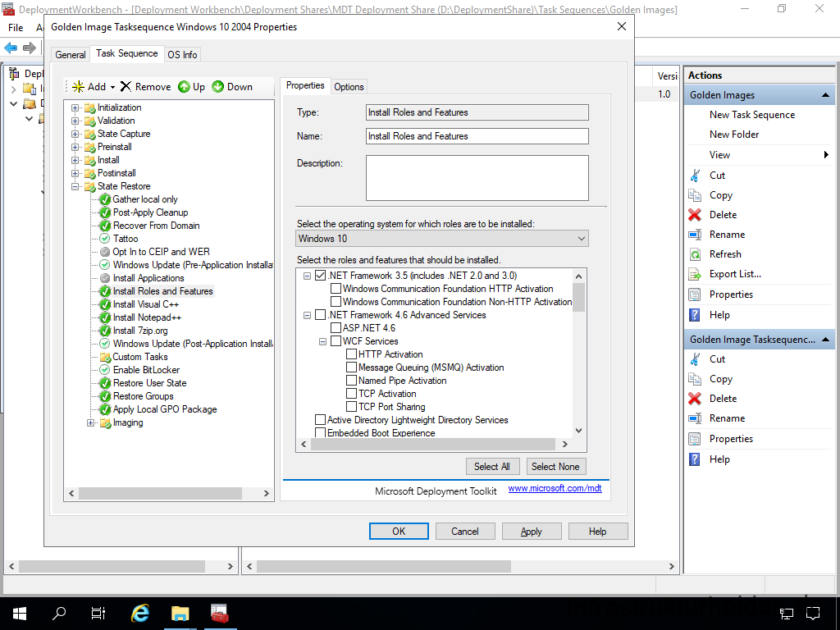
Task: Click New Task Sequence action
Action: pyautogui.click(x=752, y=115)
